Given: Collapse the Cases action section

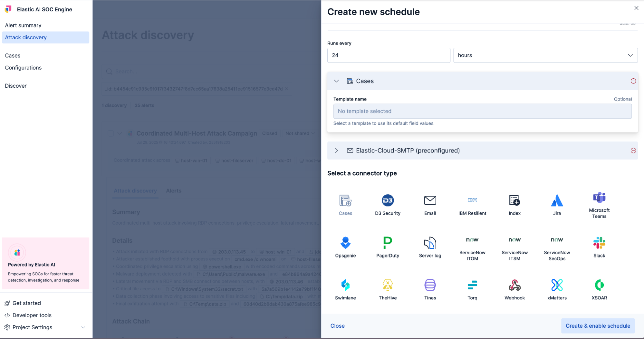Looking at the screenshot, I should click(336, 81).
